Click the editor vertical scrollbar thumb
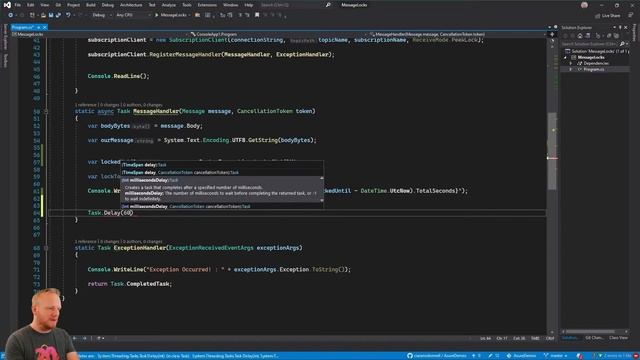The width and height of the screenshot is (640, 360). 552,151
